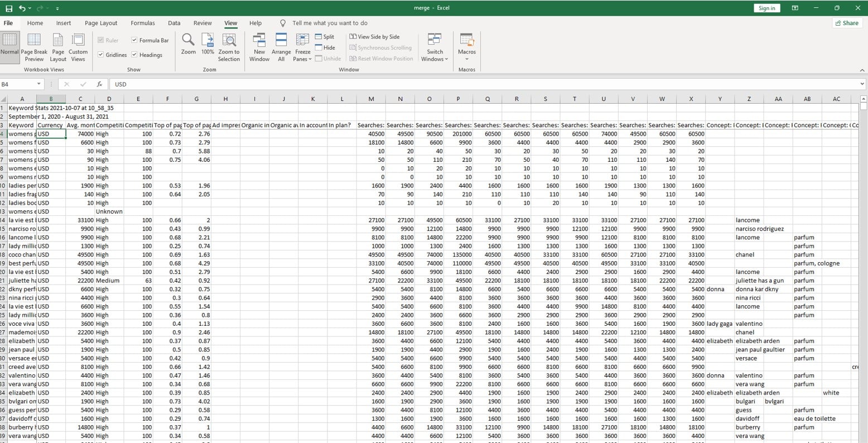The height and width of the screenshot is (443, 868).
Task: Switch to the Review tab
Action: [x=202, y=23]
